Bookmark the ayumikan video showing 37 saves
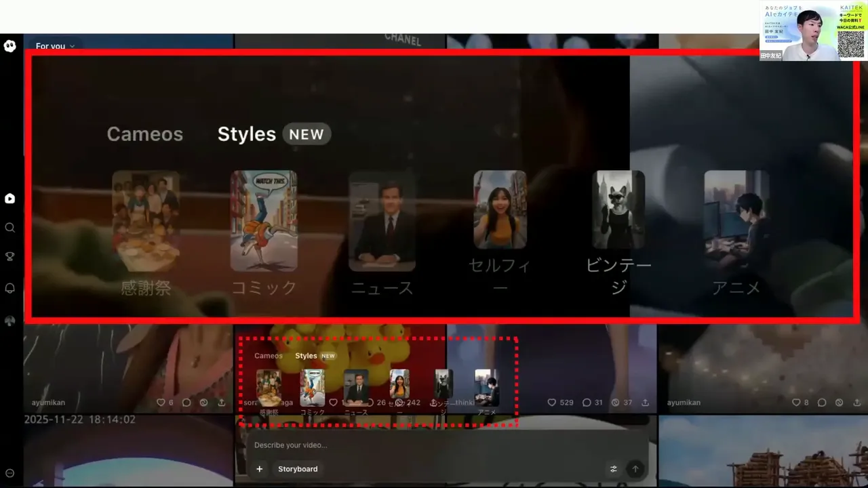This screenshot has width=868, height=488. tap(615, 402)
